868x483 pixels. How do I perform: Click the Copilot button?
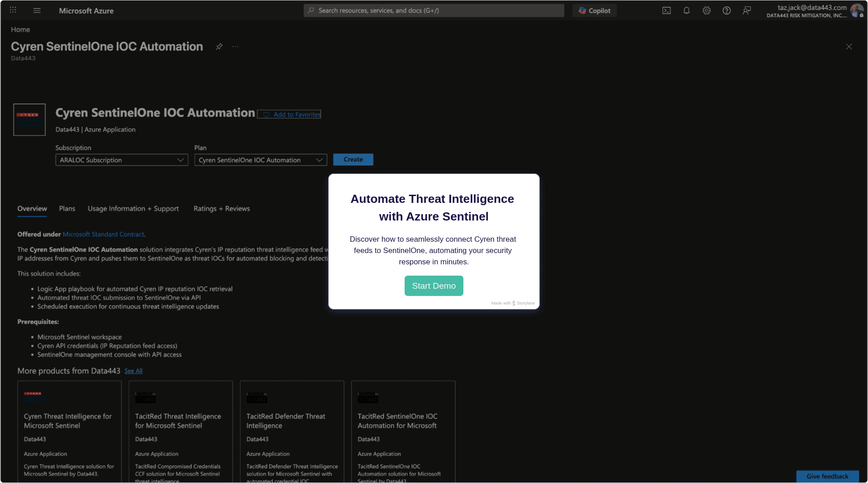tap(594, 10)
